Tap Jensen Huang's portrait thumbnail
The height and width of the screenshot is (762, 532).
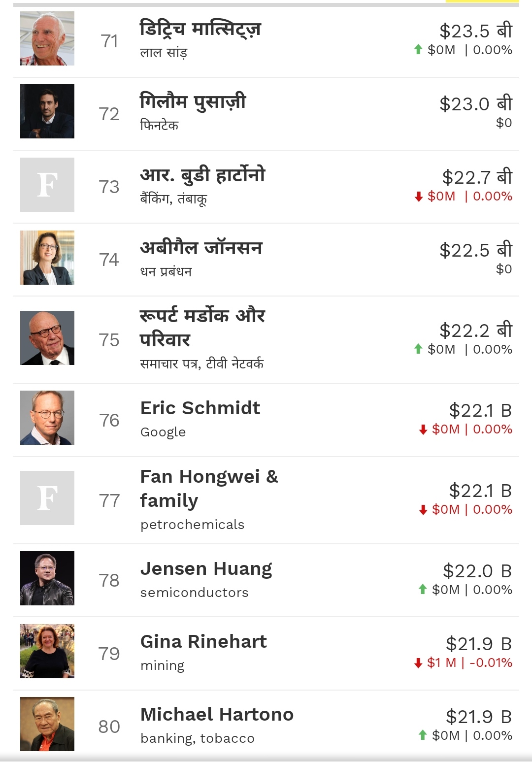coord(47,578)
